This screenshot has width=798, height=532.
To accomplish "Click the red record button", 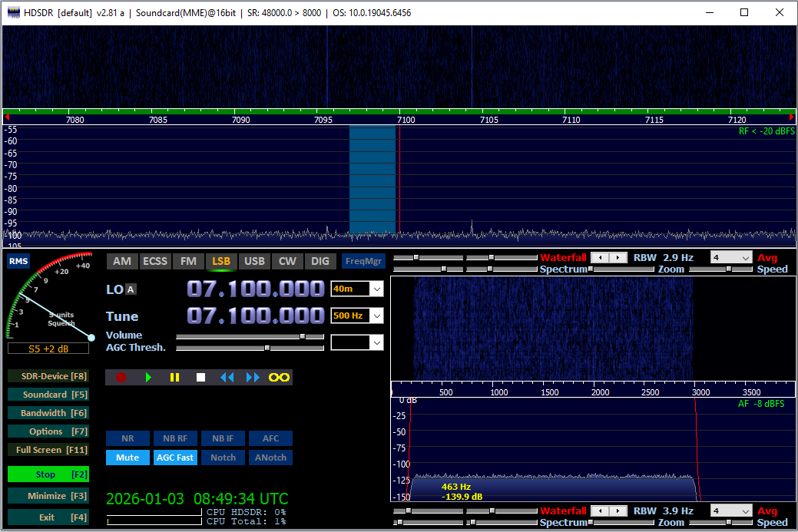I will [x=121, y=378].
